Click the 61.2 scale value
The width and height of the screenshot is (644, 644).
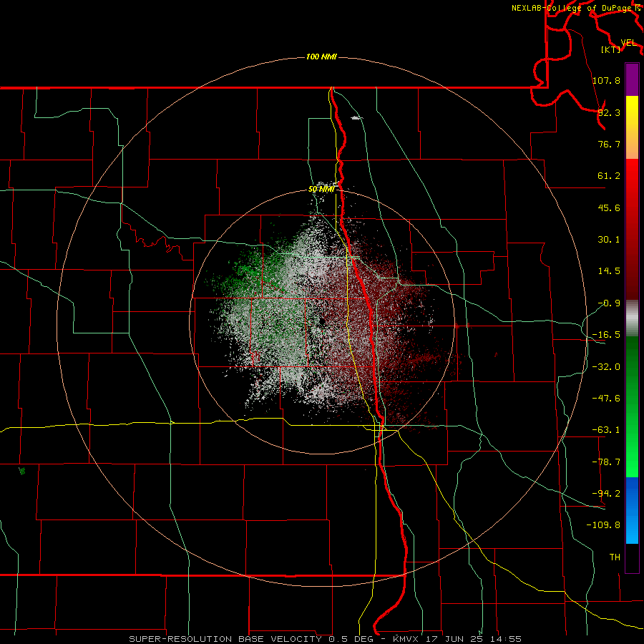[609, 176]
